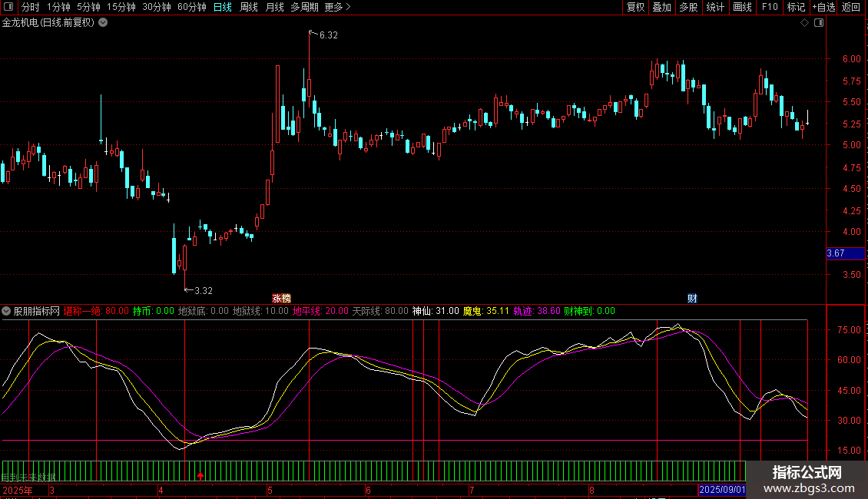The width and height of the screenshot is (868, 499).
Task: Switch to 分时 intraday view
Action: [x=30, y=7]
